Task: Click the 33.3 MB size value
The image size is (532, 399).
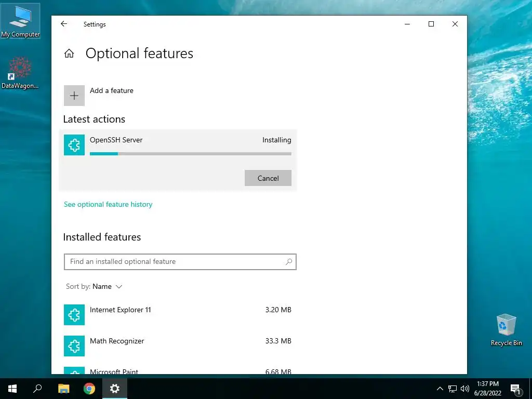Action: tap(278, 341)
